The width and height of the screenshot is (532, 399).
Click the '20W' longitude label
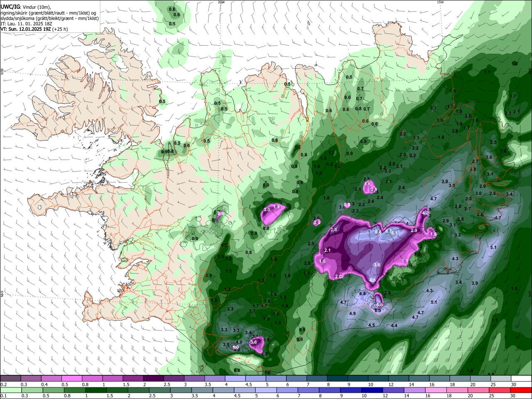pos(221,2)
